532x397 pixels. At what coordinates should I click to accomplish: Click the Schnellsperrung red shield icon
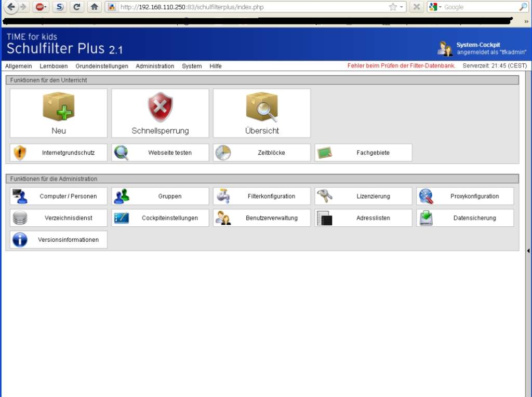point(160,107)
